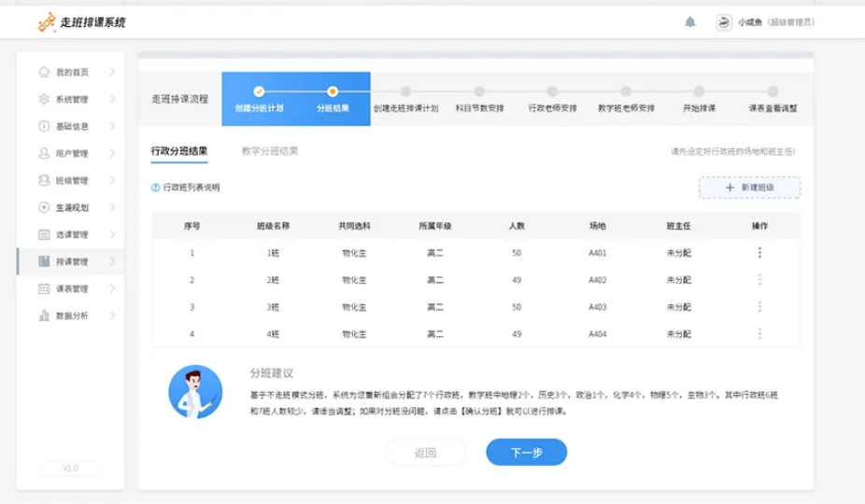The height and width of the screenshot is (504, 865).
Task: Click the 场地 cell A403
Action: [598, 307]
